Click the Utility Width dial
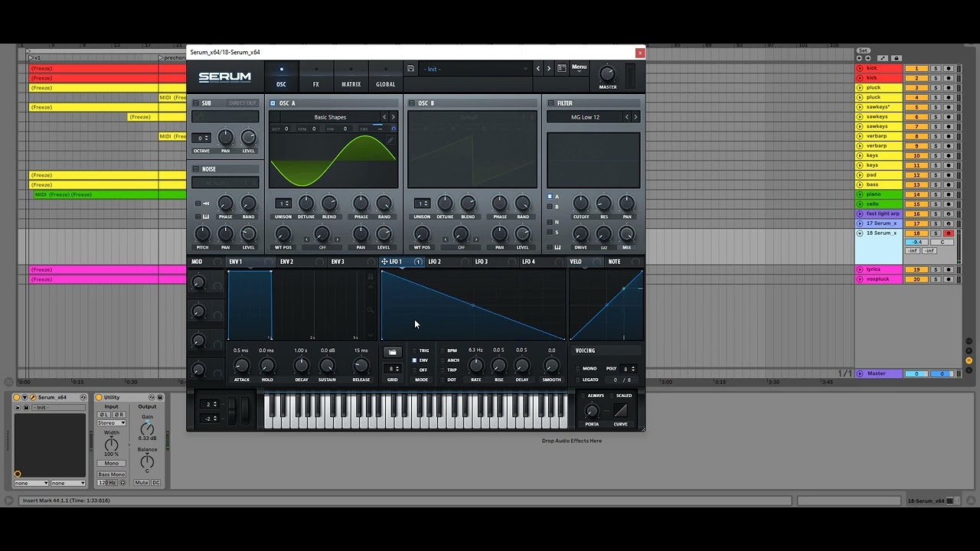Image resolution: width=980 pixels, height=551 pixels. pyautogui.click(x=112, y=444)
